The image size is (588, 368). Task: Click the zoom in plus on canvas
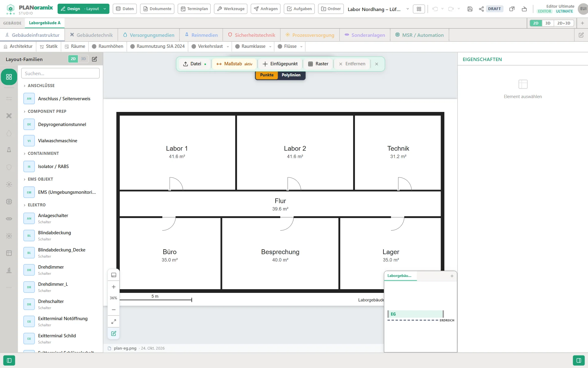pos(114,287)
